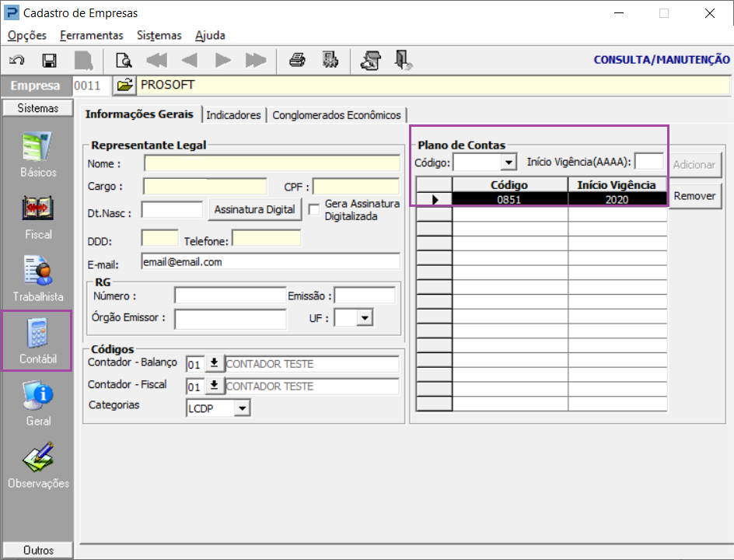This screenshot has height=560, width=734.
Task: Open the Geral info section
Action: [x=38, y=403]
